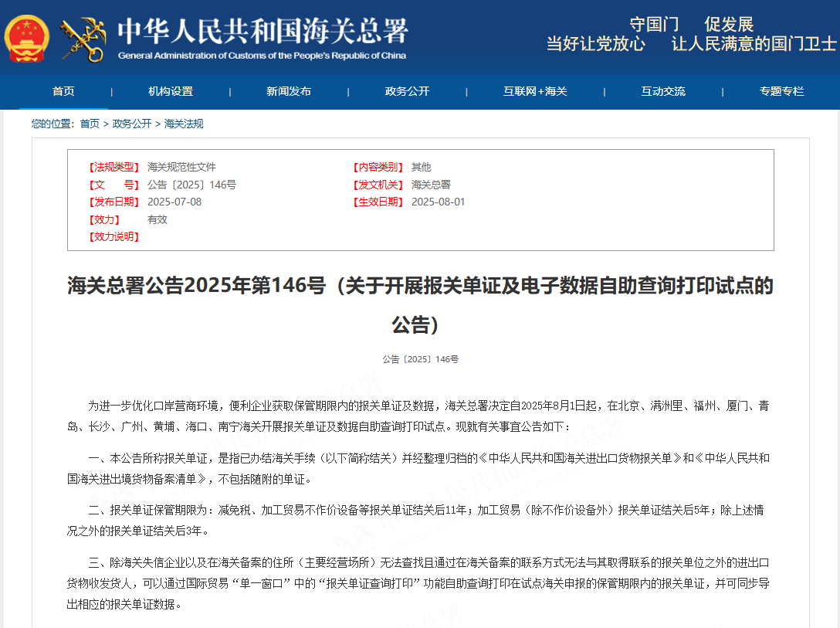Select 政务公开 in the main navigation bar
840x628 pixels.
407,91
